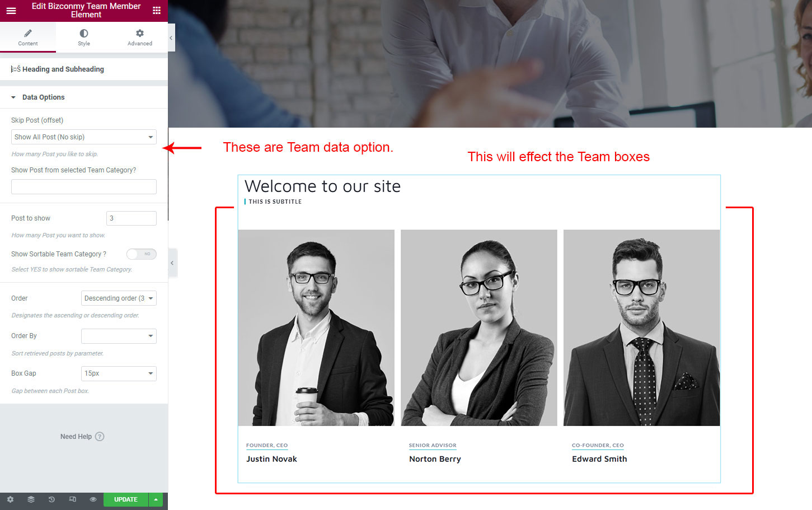Click the Need Help question mark icon
The height and width of the screenshot is (510, 812).
point(100,437)
